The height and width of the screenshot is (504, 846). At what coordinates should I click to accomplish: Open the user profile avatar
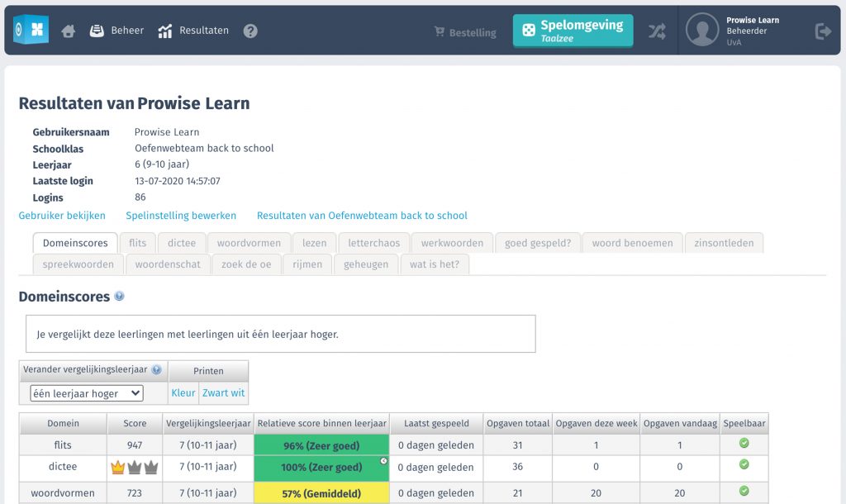click(702, 30)
